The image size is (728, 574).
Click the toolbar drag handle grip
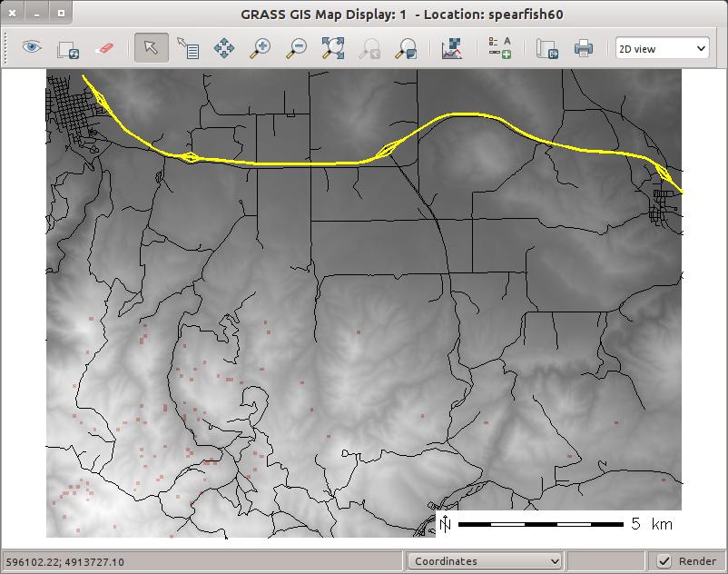[x=6, y=48]
